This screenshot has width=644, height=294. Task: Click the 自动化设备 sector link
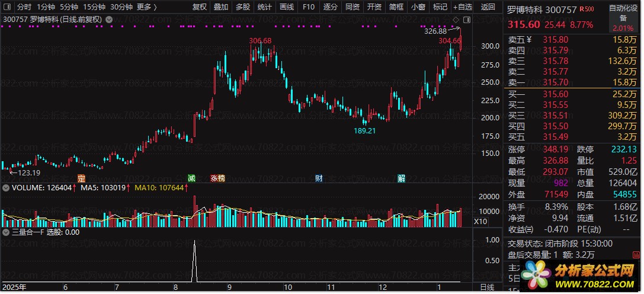[x=623, y=13]
